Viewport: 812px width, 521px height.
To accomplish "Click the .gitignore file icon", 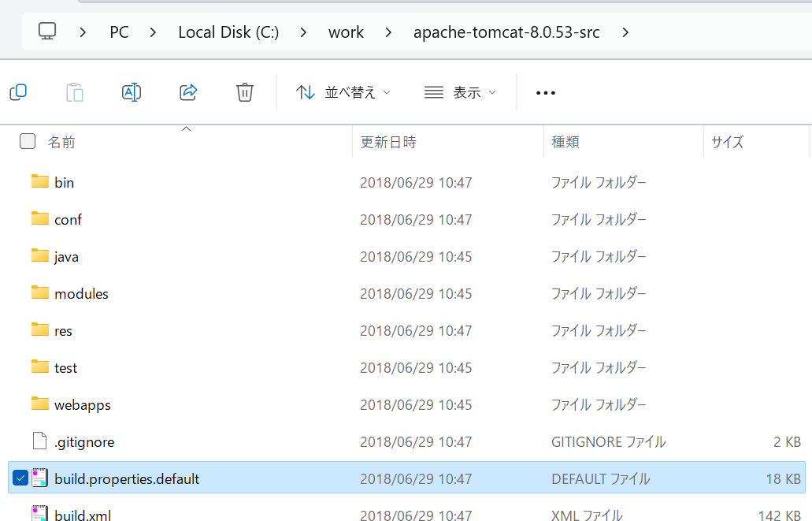I will [40, 441].
